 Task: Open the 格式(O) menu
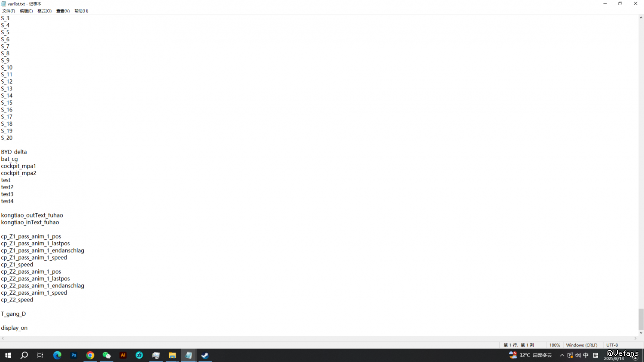pyautogui.click(x=45, y=11)
